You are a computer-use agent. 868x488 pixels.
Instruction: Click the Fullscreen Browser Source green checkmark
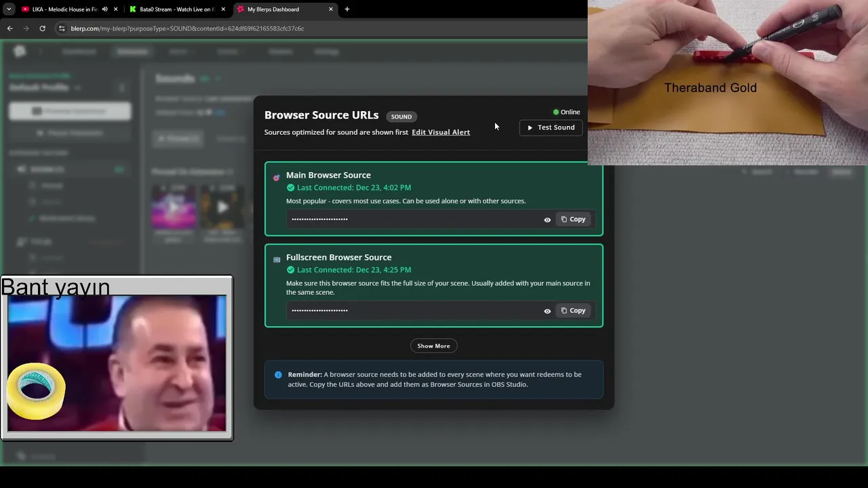tap(290, 270)
